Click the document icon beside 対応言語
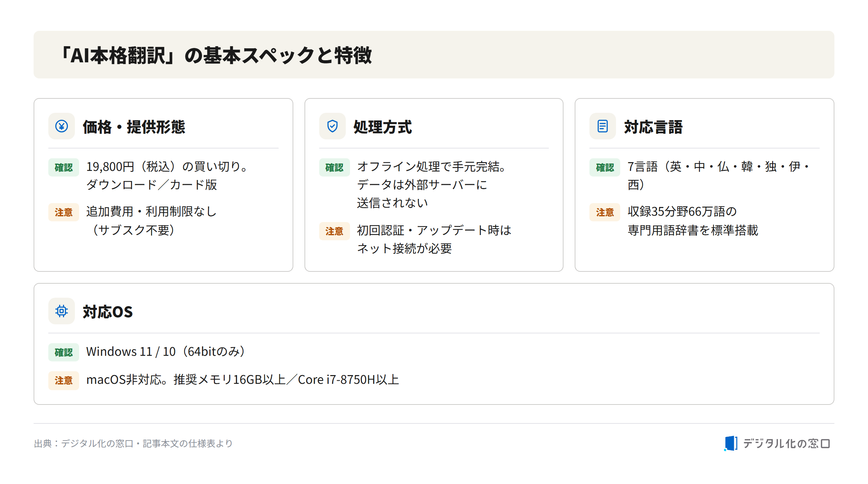The height and width of the screenshot is (484, 868). (602, 126)
